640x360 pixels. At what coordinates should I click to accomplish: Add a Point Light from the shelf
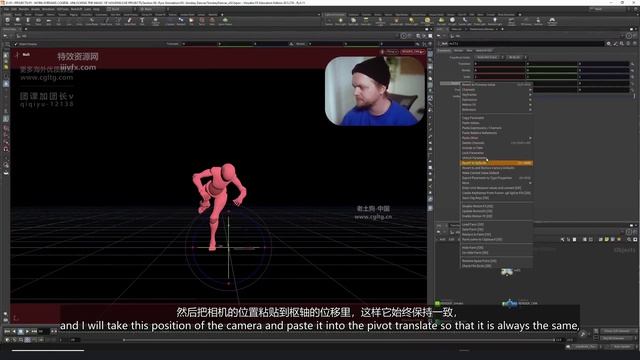click(x=340, y=21)
